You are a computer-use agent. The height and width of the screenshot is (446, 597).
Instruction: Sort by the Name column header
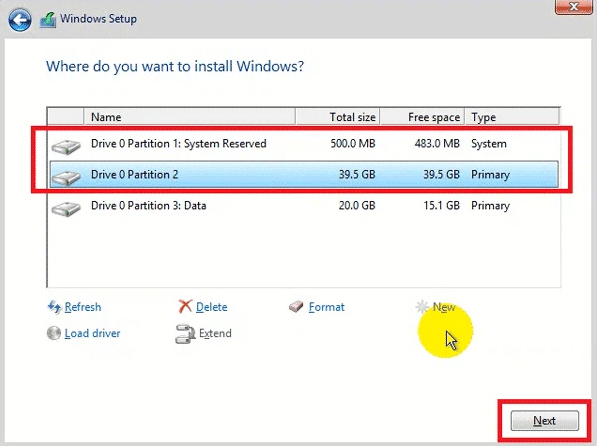point(189,117)
